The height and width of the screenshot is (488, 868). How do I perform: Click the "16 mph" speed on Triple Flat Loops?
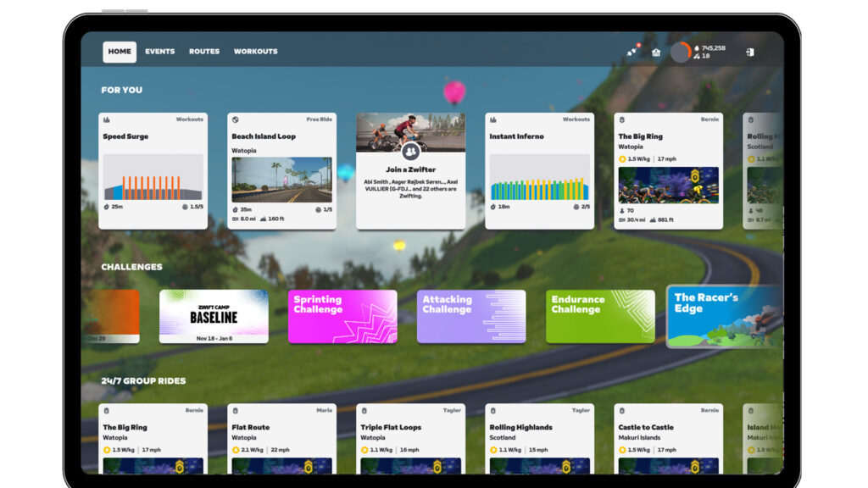click(x=409, y=450)
